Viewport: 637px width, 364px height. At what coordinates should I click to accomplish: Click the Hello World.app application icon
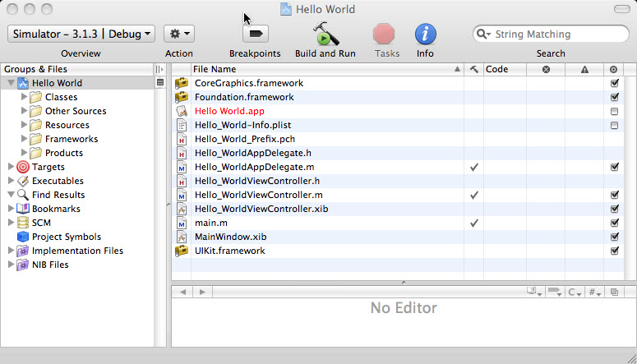182,111
